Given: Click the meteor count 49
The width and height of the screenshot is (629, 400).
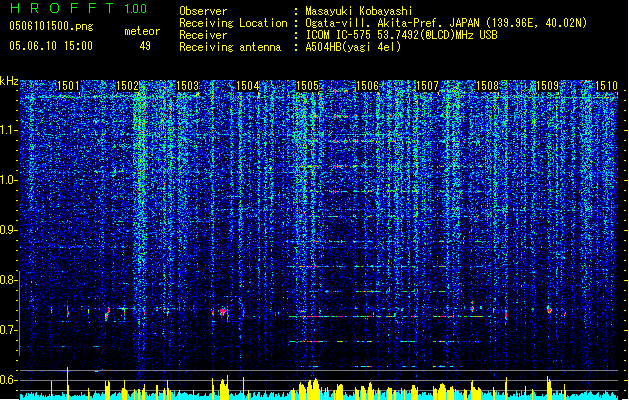Looking at the screenshot, I should pyautogui.click(x=145, y=46).
